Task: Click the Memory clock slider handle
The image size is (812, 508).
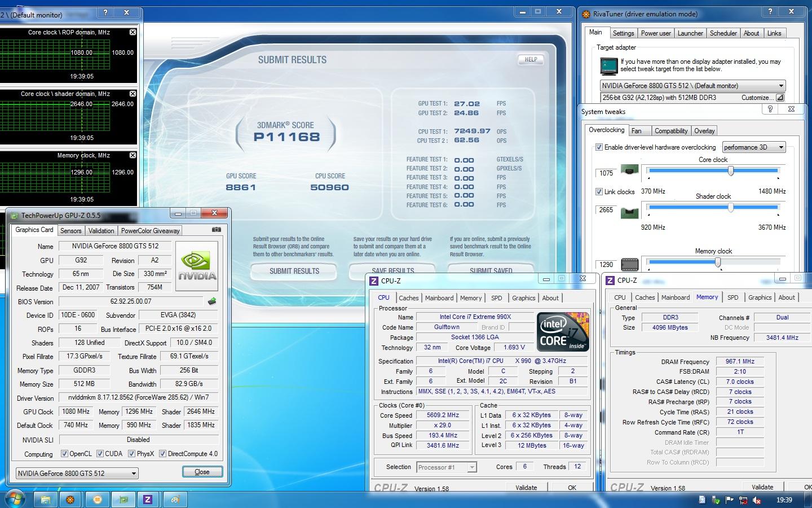Action: point(718,262)
